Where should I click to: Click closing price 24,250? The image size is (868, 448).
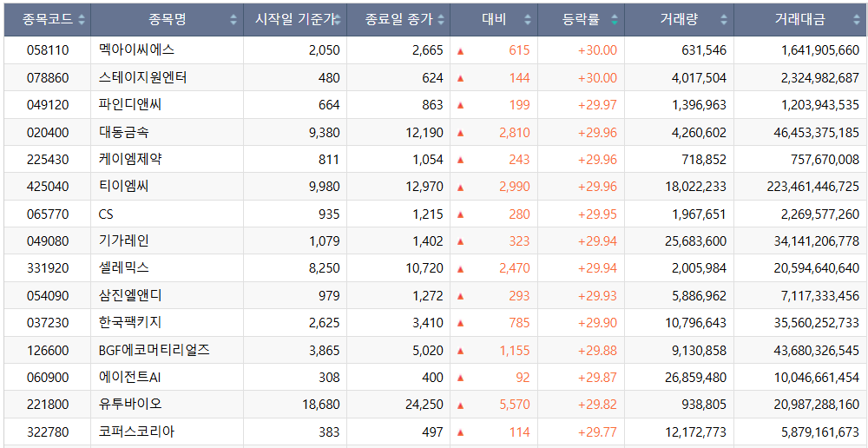[424, 405]
